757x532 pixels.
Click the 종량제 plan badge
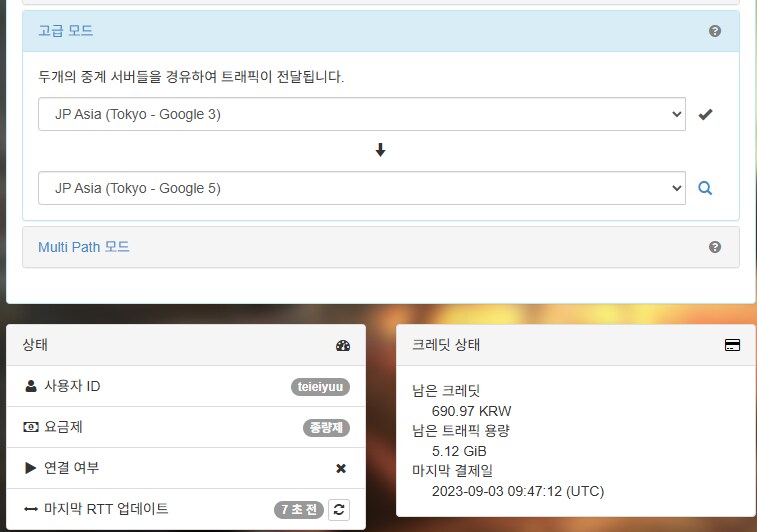click(x=326, y=428)
